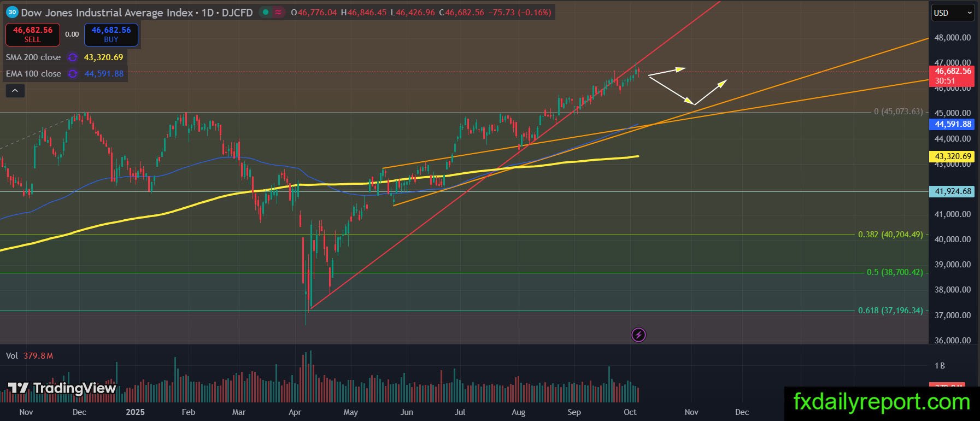This screenshot has width=980, height=421.
Task: Click the Jun label on the time axis
Action: (x=407, y=412)
